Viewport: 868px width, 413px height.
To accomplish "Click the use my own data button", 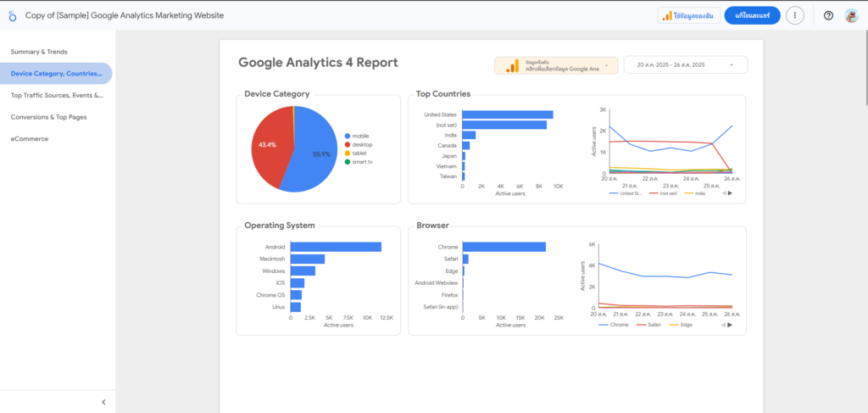I will pyautogui.click(x=687, y=15).
